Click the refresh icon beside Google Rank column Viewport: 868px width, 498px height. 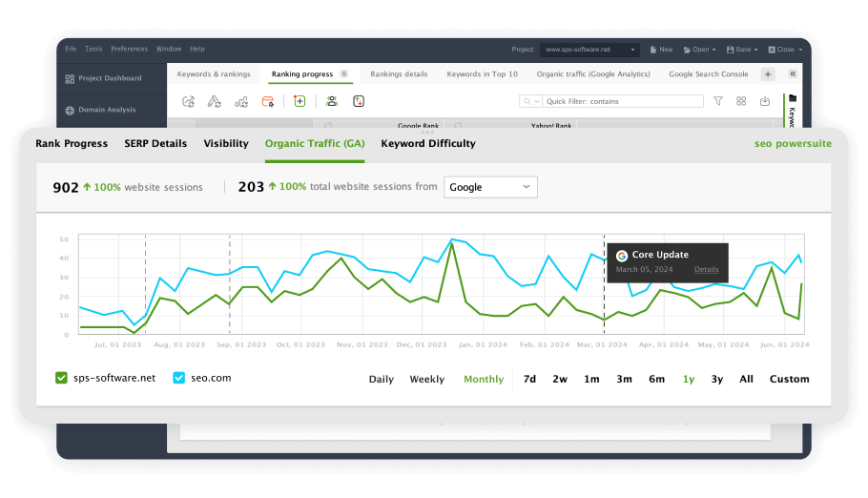(x=328, y=126)
